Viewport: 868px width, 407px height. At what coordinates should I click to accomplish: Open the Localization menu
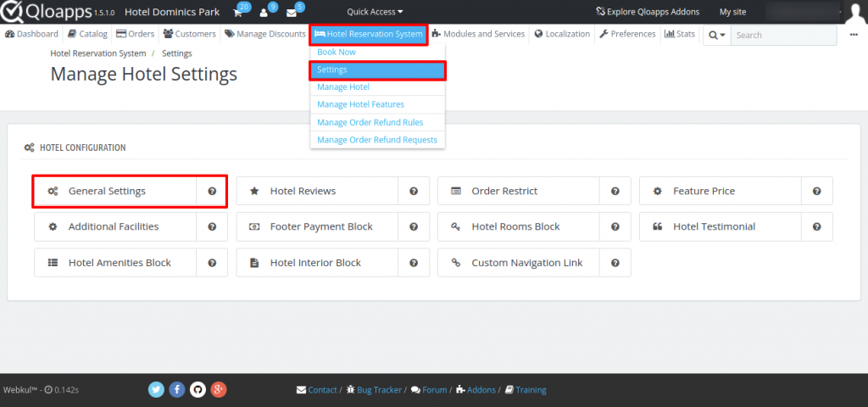(563, 34)
